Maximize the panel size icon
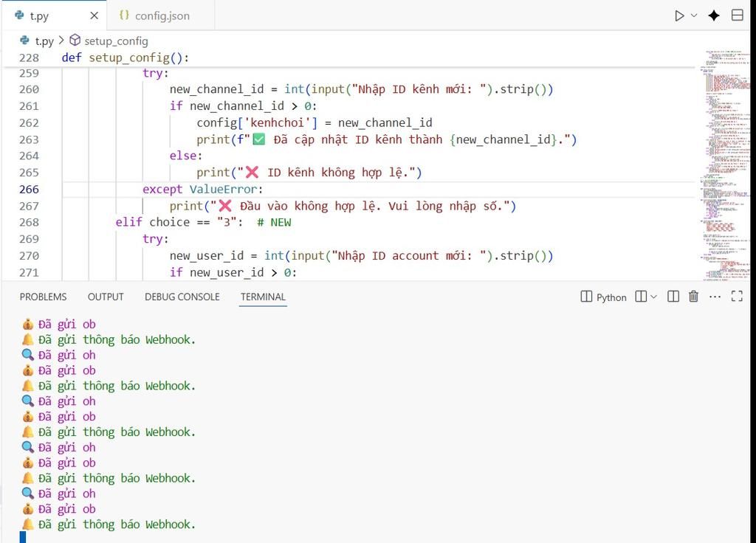 [x=737, y=297]
